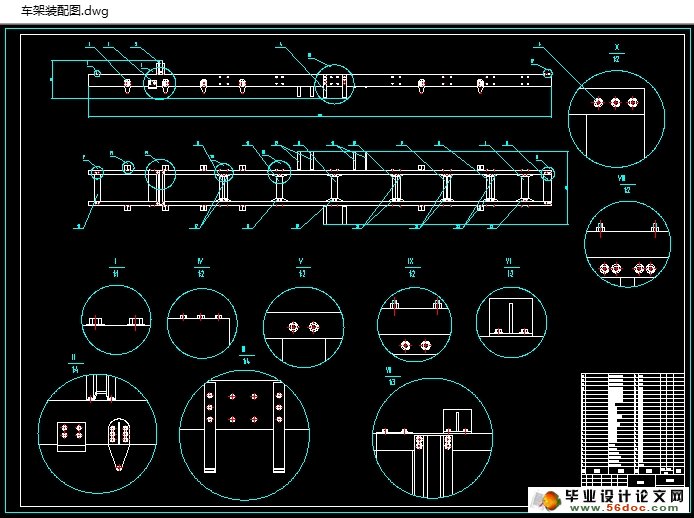
Task: Select detail view circle labeled V
Action: click(304, 327)
